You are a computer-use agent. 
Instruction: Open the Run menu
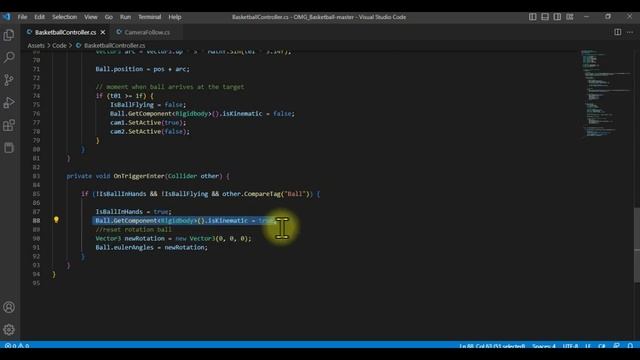pos(125,17)
